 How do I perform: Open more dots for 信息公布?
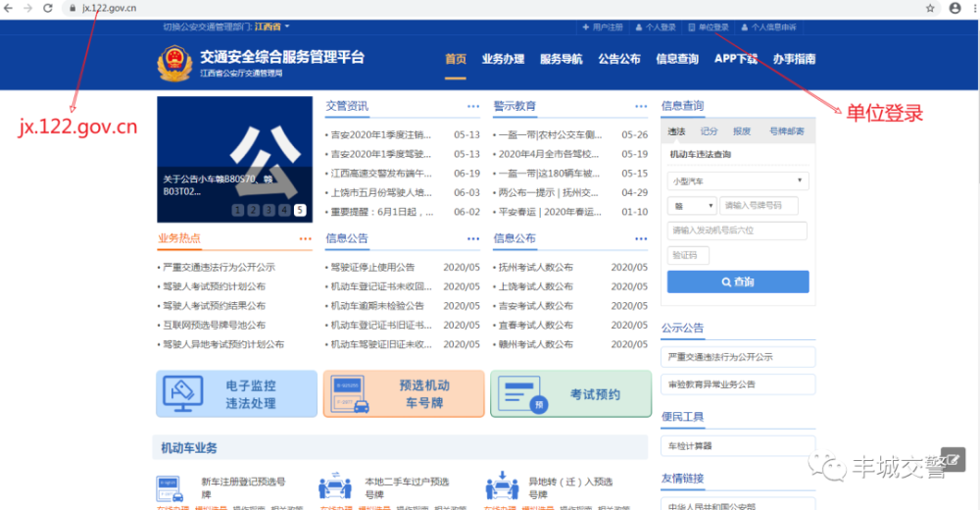point(641,239)
